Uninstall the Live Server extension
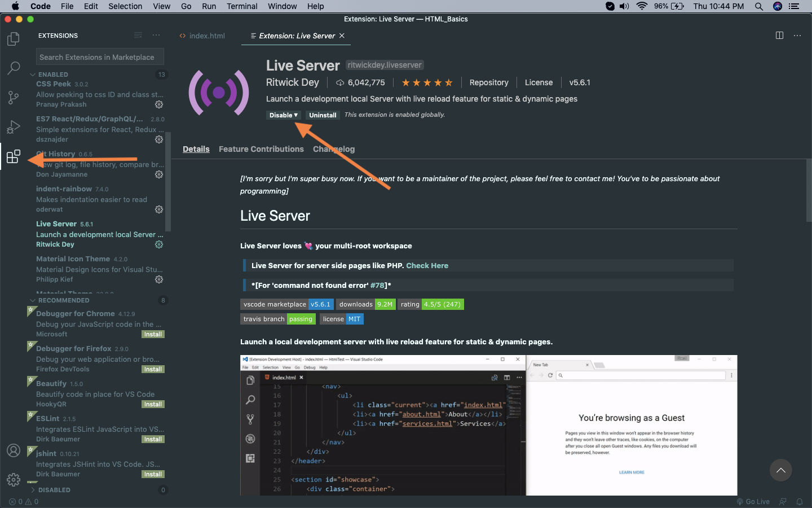The width and height of the screenshot is (812, 508). pos(323,115)
